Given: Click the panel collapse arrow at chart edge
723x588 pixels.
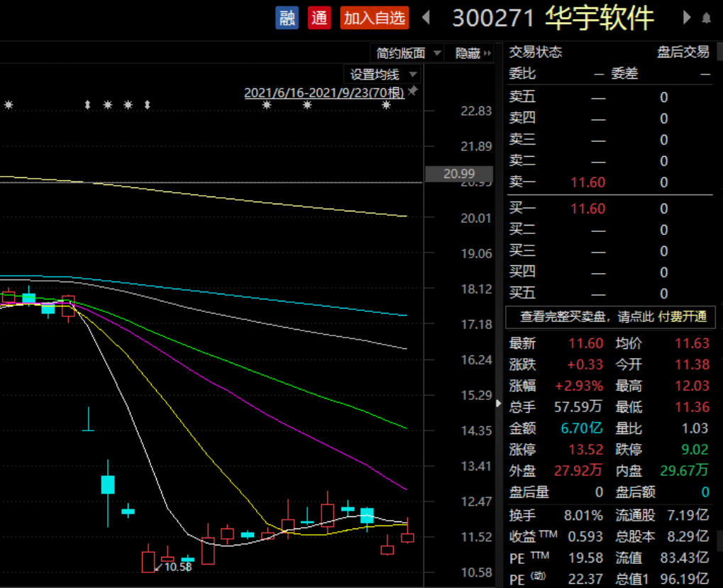Looking at the screenshot, I should [x=499, y=403].
